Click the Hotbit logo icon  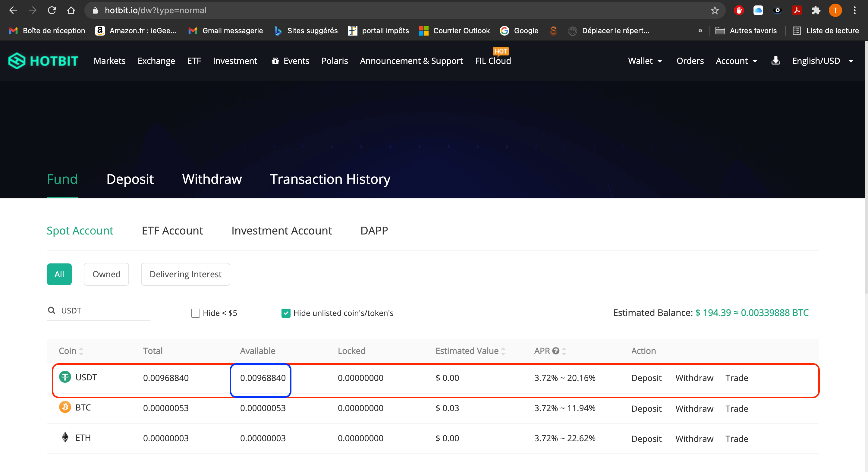(17, 61)
